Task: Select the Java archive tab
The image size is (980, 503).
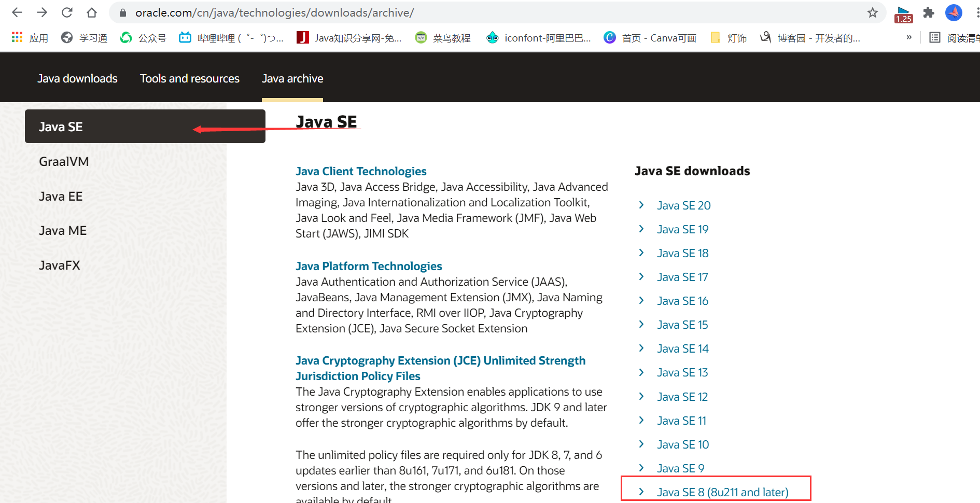Action: pyautogui.click(x=292, y=79)
